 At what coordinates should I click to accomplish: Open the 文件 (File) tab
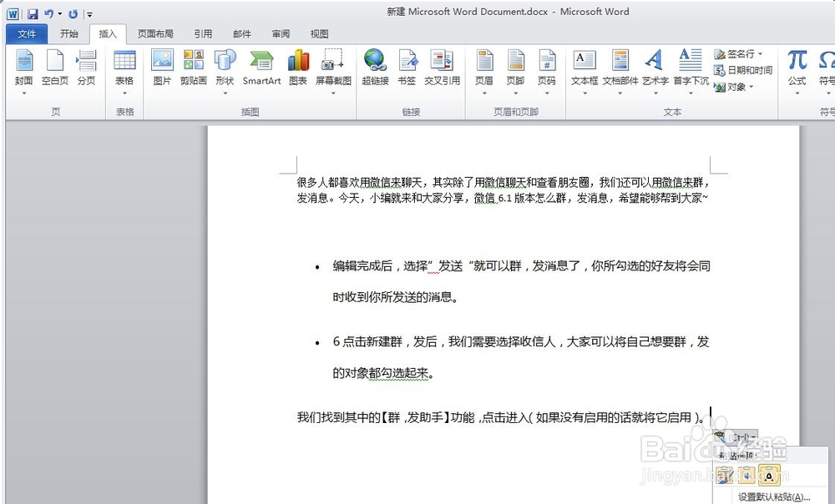(27, 34)
